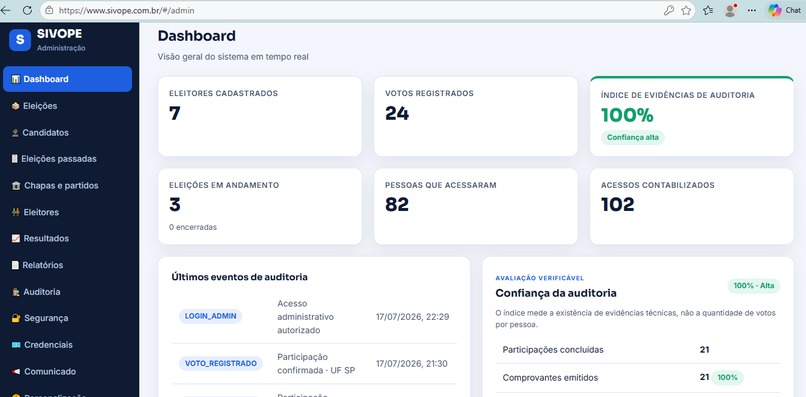Open the Dashboard menu item
806x397 pixels.
click(x=67, y=79)
